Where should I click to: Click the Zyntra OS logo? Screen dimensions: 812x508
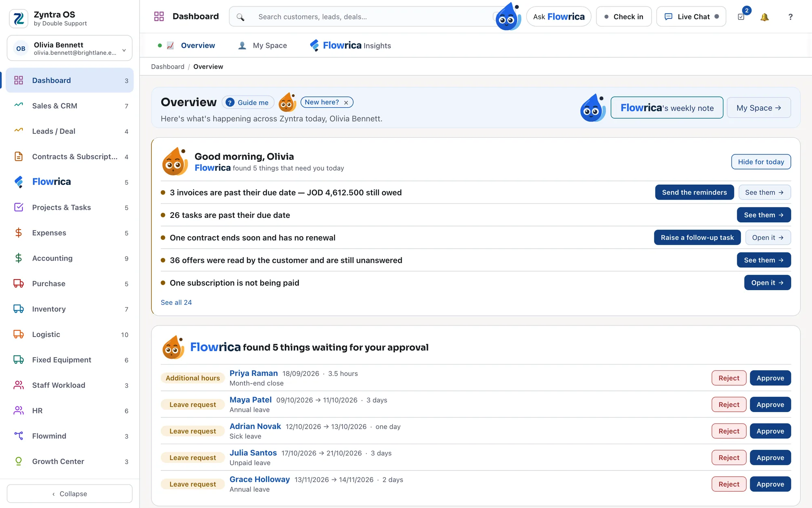point(19,18)
